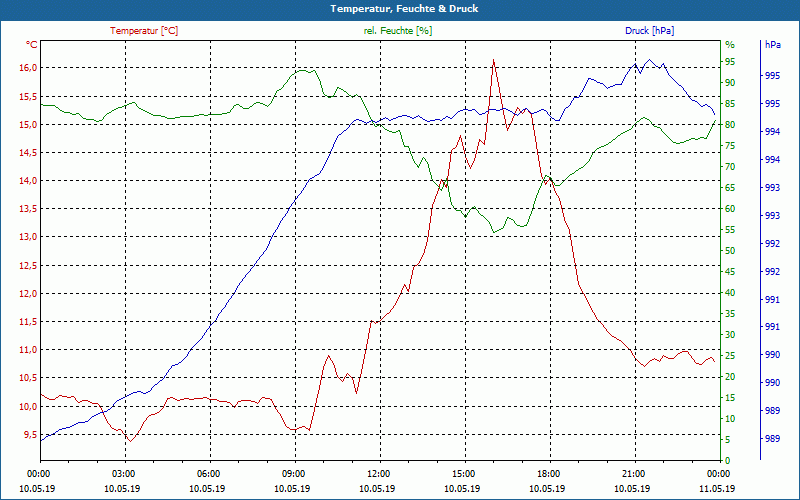Click the green '10' humidity axis value

(x=730, y=419)
